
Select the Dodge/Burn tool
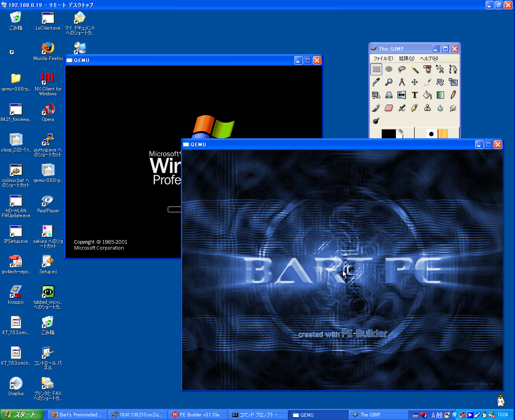(376, 121)
